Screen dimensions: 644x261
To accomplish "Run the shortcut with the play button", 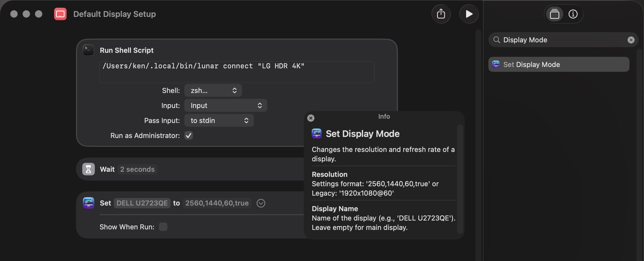I will click(469, 14).
